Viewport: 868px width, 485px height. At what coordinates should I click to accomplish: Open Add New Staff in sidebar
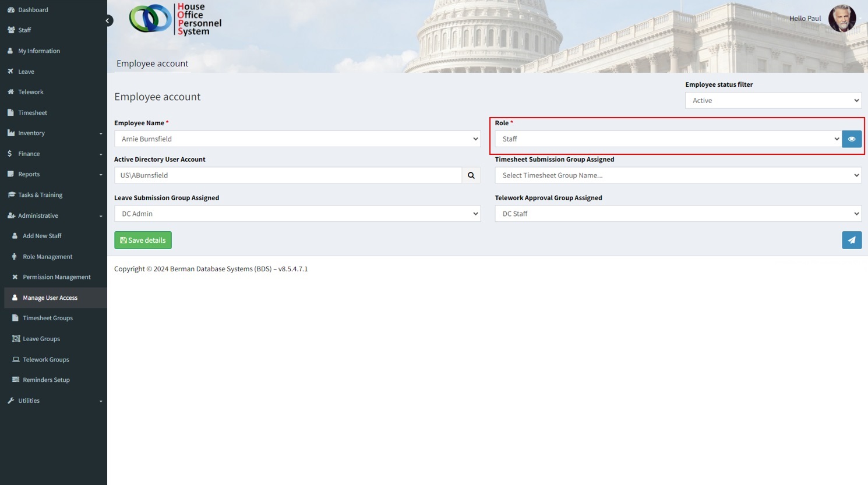(x=42, y=236)
